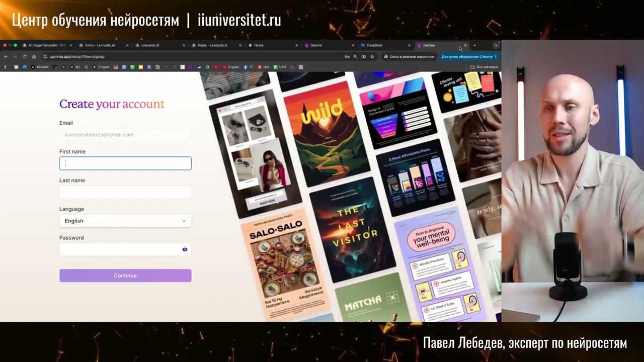
Task: Open the UTM bookmark
Action: point(280,67)
